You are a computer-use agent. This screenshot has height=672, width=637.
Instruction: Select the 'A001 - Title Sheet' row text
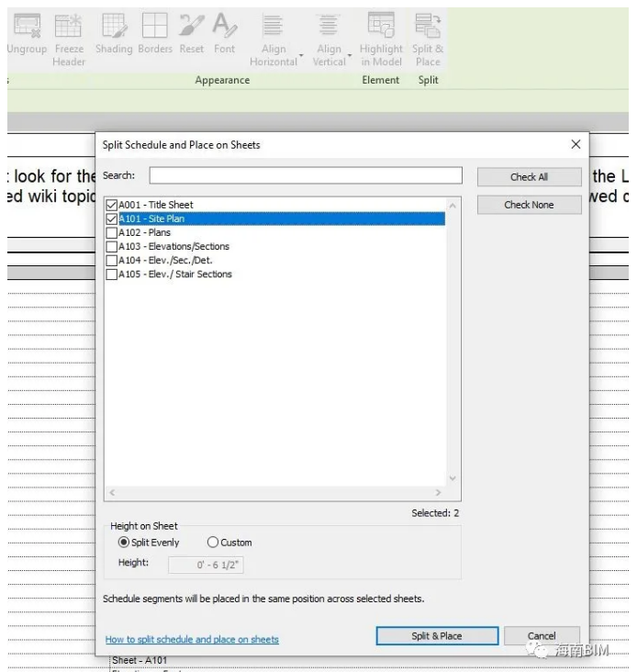[x=156, y=205]
